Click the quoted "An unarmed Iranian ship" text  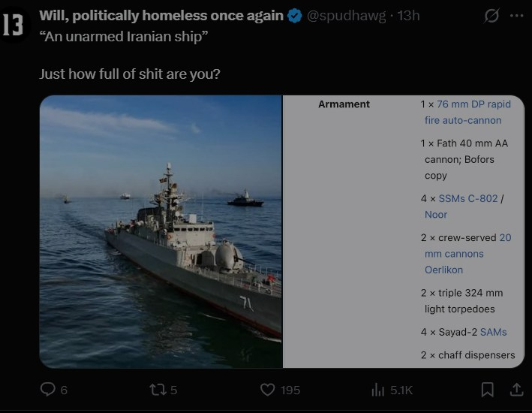point(122,38)
